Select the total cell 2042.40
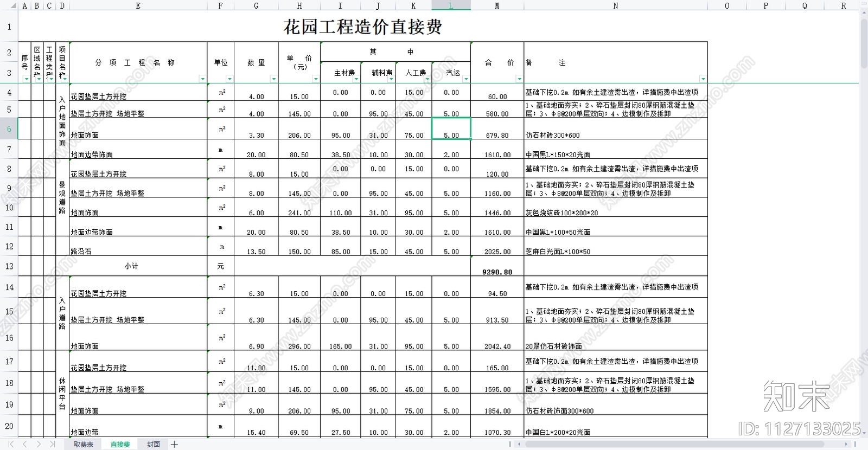868x450 pixels. point(497,337)
